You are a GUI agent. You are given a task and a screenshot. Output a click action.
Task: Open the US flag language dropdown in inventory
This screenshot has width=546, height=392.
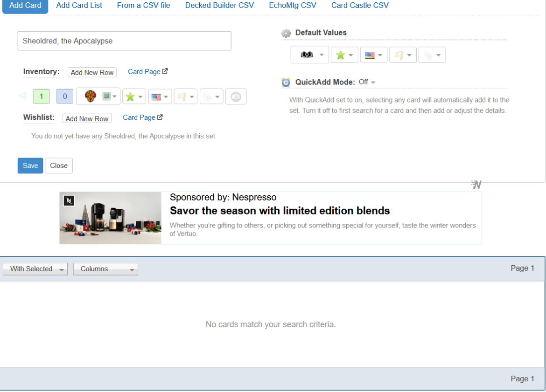[x=160, y=96]
